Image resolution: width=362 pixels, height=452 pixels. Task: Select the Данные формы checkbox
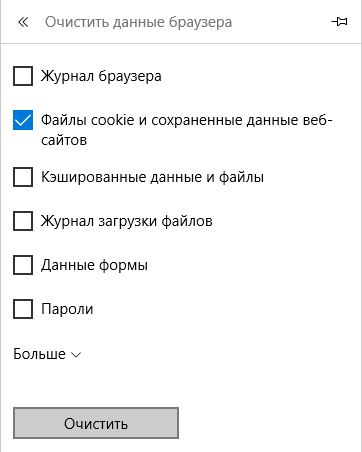pyautogui.click(x=23, y=265)
